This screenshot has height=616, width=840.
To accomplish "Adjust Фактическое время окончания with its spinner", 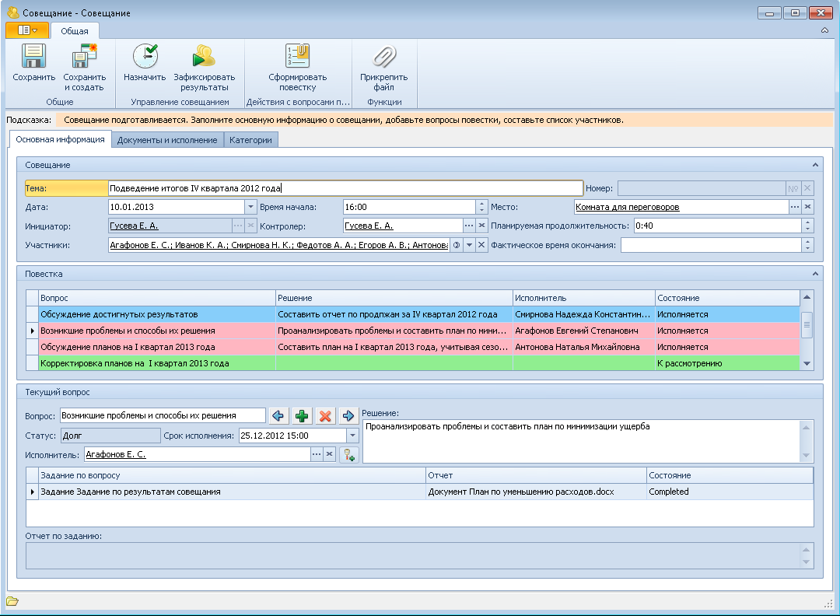I will point(808,245).
